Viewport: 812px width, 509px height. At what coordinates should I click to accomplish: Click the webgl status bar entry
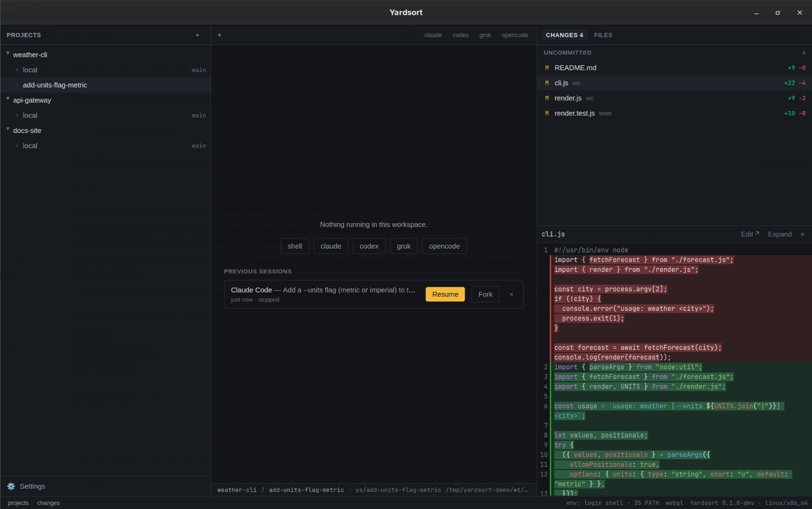tap(674, 503)
